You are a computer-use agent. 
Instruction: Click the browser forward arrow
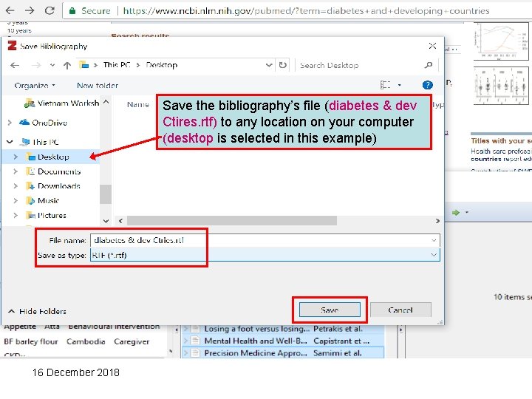[30, 10]
